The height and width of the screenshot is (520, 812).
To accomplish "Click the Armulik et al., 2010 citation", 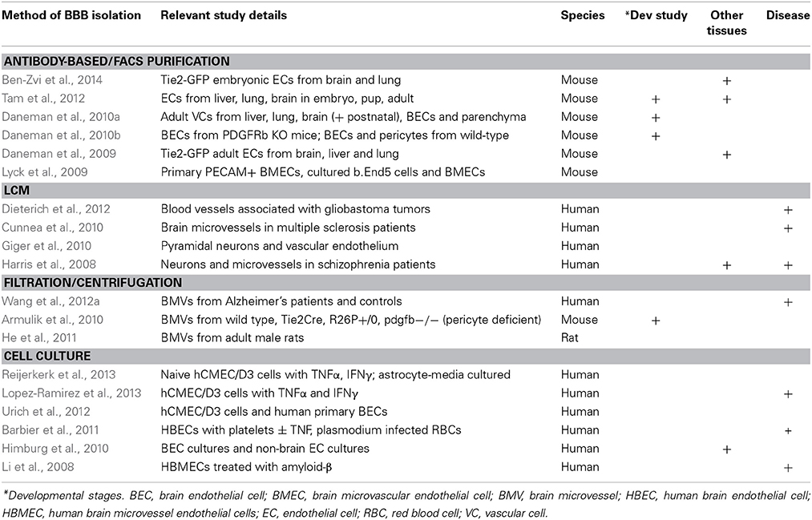I will 52,320.
